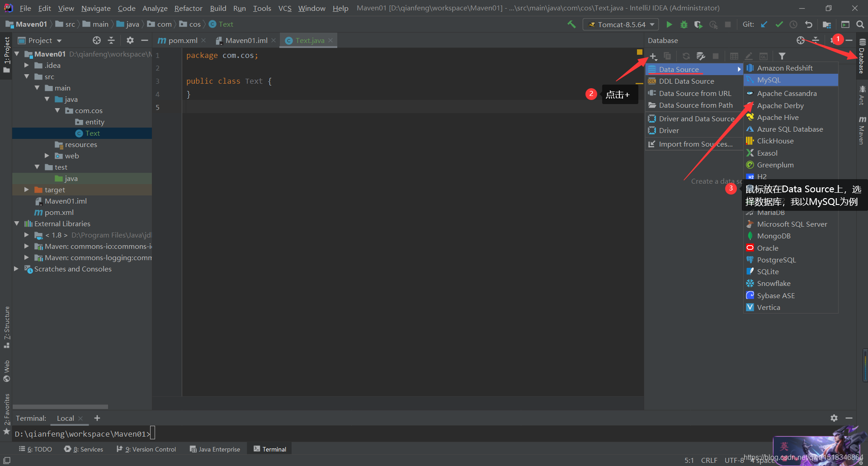Click collapse all icon in Project panel

pyautogui.click(x=111, y=40)
